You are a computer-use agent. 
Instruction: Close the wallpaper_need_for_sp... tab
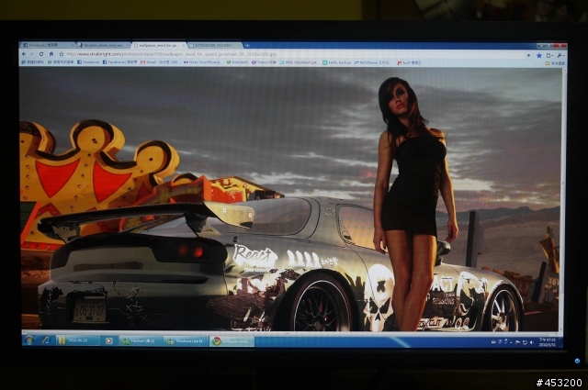click(x=184, y=45)
